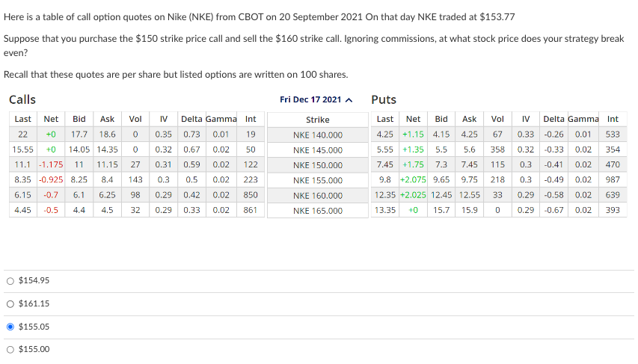This screenshot has height=364, width=638.
Task: Click the Calls table IV header
Action: pyautogui.click(x=164, y=119)
